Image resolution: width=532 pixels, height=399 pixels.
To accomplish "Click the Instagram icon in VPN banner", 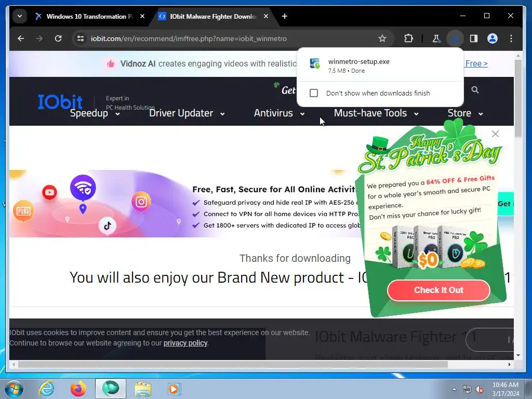I will tap(141, 202).
